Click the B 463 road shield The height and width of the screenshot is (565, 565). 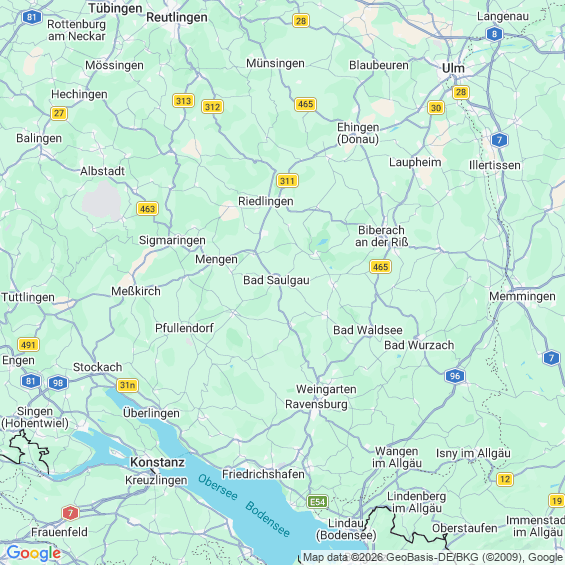pos(147,209)
